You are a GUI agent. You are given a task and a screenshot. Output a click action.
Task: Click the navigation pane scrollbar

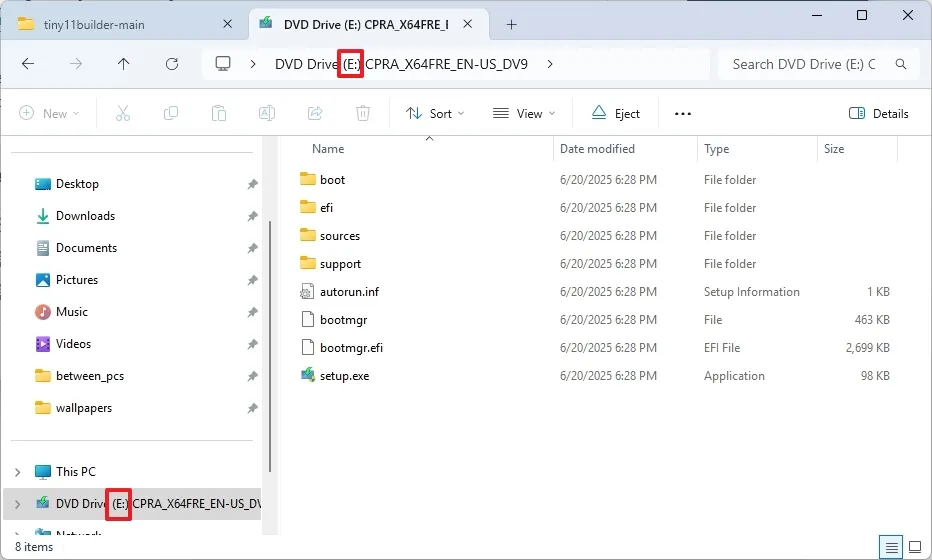pyautogui.click(x=270, y=346)
